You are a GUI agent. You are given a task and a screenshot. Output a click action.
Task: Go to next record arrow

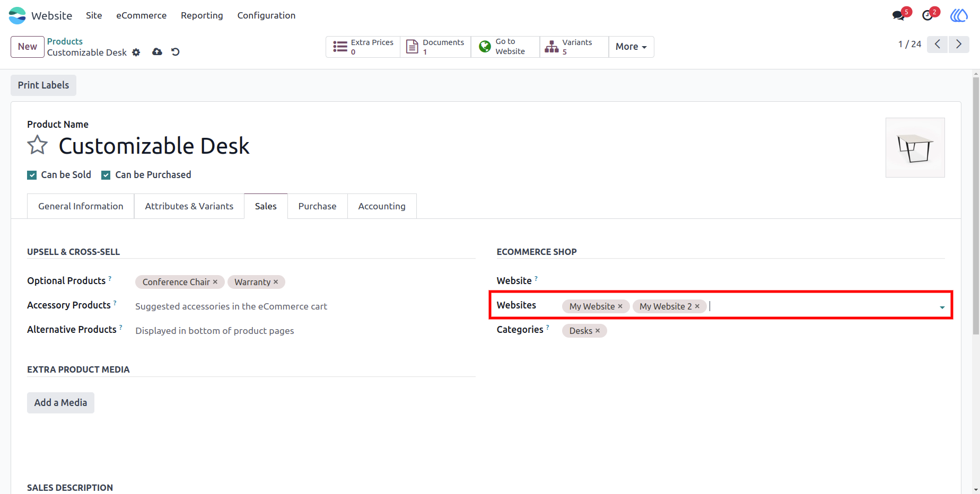[959, 44]
